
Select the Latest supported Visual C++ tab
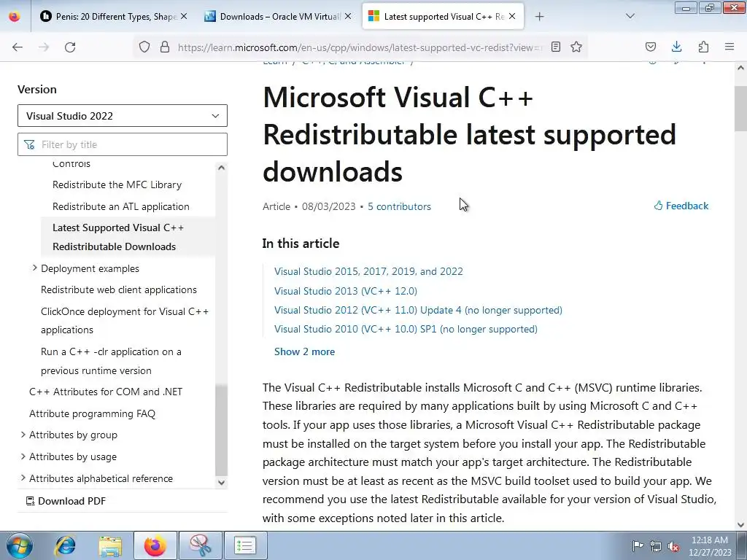coord(443,16)
